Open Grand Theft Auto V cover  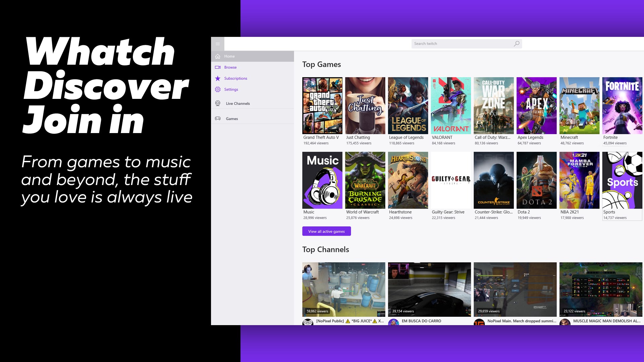(322, 106)
